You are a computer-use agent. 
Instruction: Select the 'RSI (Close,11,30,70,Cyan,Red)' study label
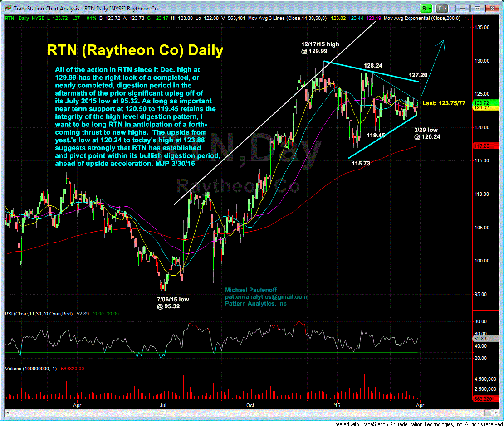pos(39,314)
